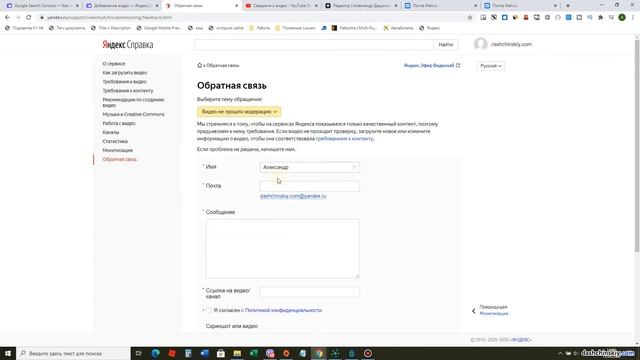
Task: Open the Calculator icon on the taskbar
Action: pos(188,353)
